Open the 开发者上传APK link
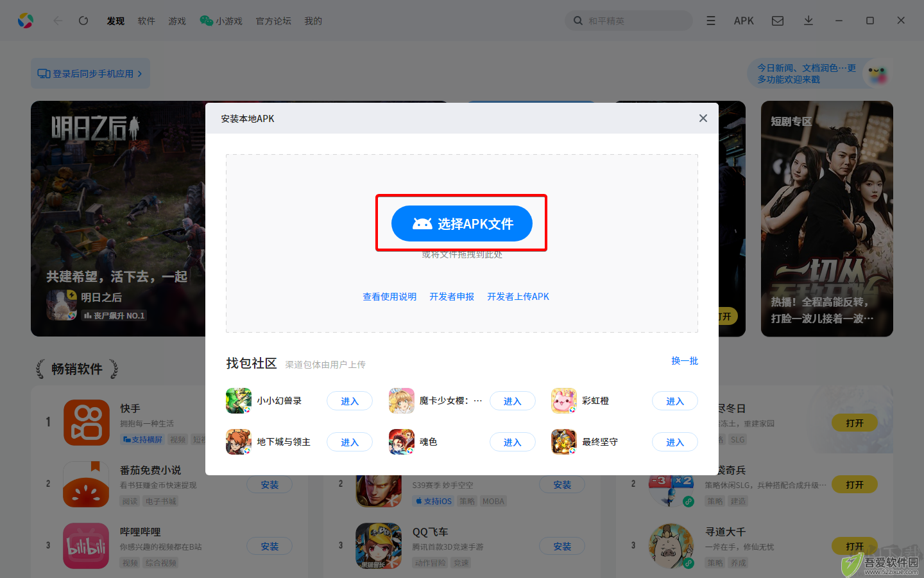This screenshot has height=578, width=924. [x=518, y=297]
